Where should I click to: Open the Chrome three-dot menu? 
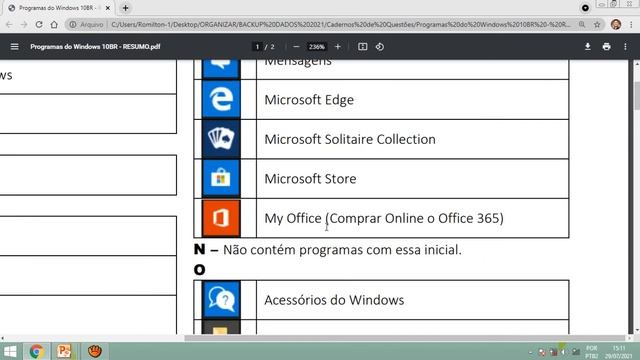tap(631, 24)
